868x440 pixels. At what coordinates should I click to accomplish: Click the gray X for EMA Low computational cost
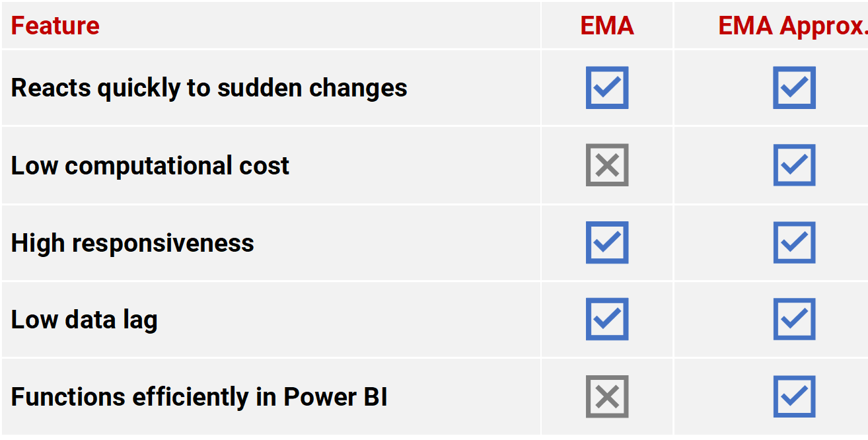(x=607, y=165)
